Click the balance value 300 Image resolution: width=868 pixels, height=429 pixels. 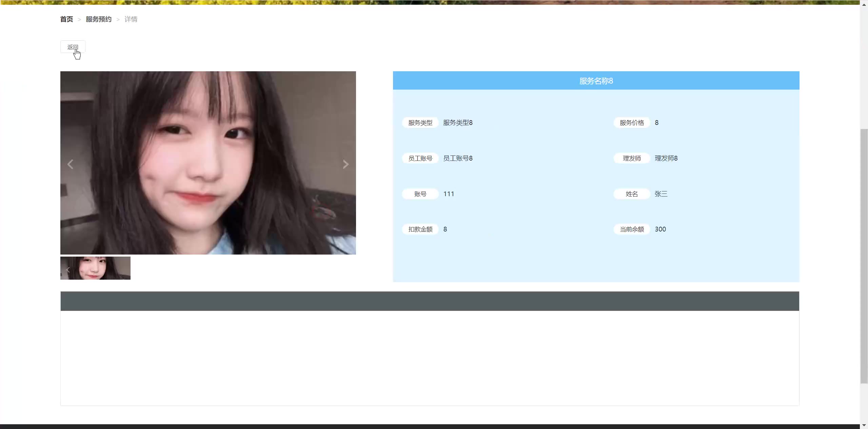[660, 229]
